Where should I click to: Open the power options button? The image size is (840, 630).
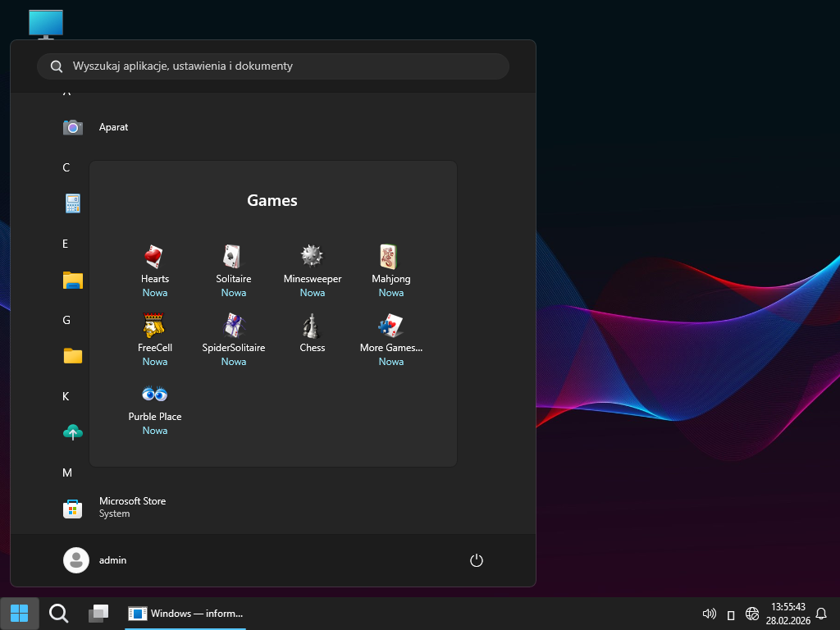coord(477,560)
